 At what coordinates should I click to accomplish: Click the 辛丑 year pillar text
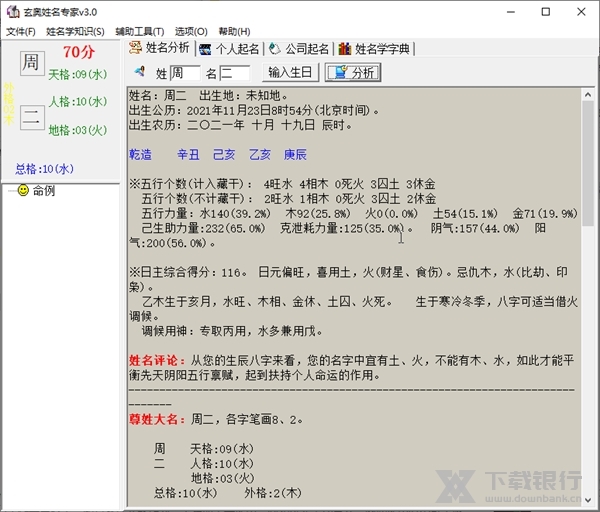click(188, 155)
